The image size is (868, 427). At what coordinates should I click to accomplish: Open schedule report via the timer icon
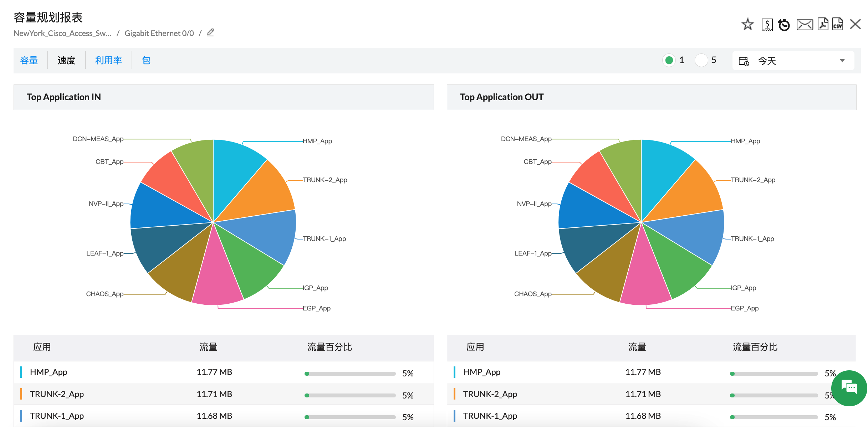point(785,24)
